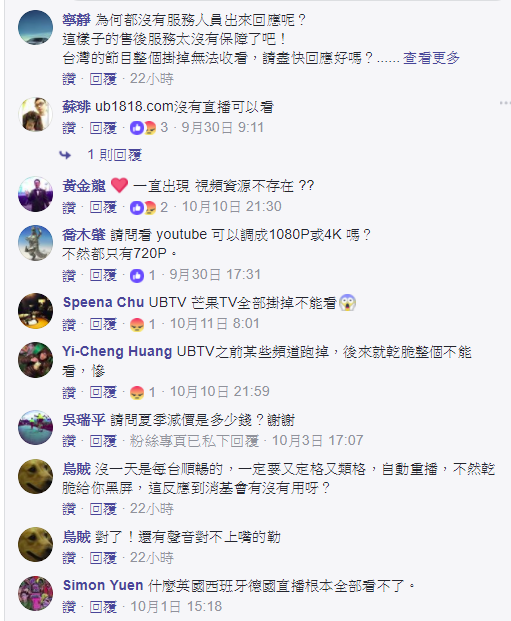Click the reply arrow icon beside 1 則回覆

tap(65, 155)
